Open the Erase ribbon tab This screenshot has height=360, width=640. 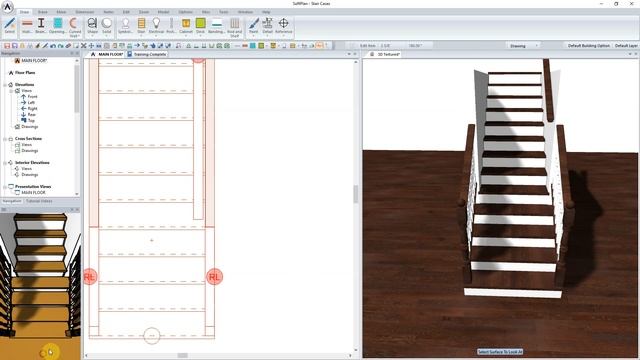tap(42, 12)
